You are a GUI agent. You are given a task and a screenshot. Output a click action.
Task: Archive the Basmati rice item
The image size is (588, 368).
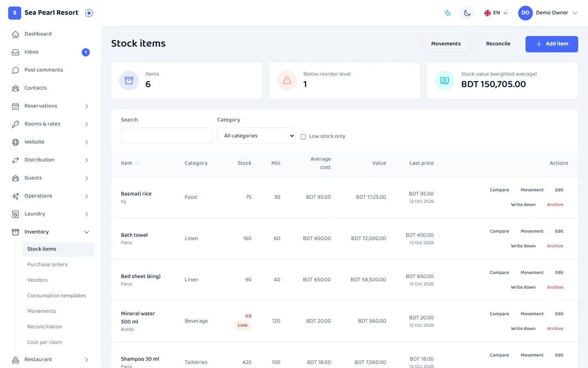[x=555, y=204]
